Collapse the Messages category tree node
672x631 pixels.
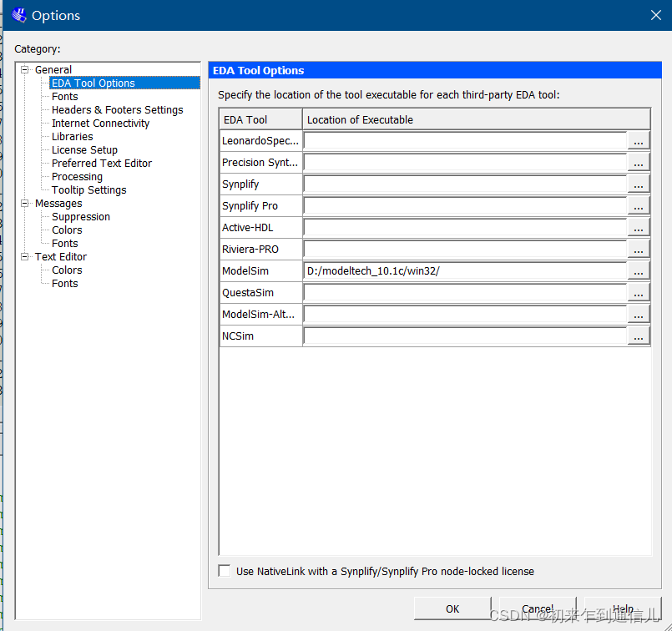coord(25,203)
